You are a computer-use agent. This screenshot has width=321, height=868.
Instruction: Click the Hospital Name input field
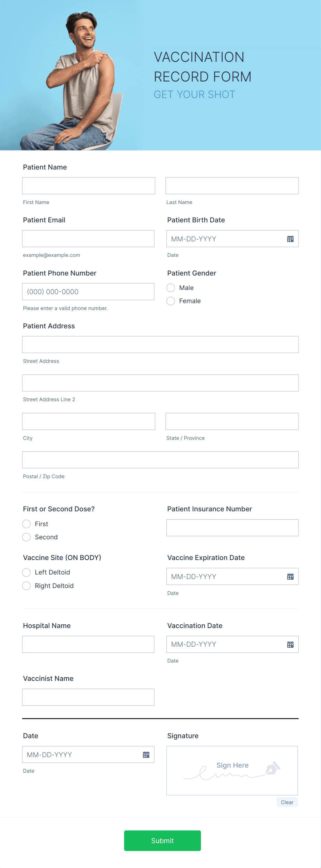[88, 644]
